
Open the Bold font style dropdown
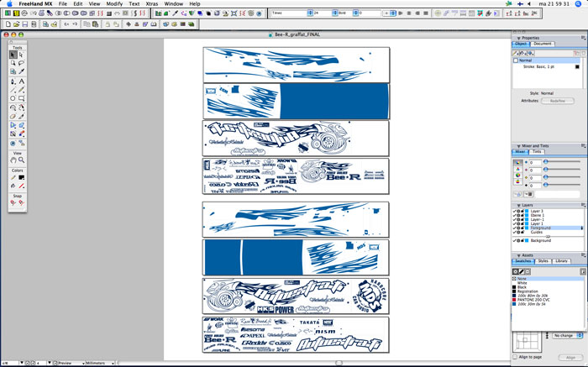click(355, 13)
